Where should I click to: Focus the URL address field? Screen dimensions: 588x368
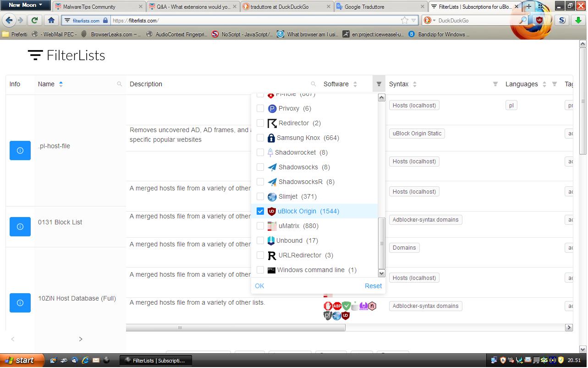pyautogui.click(x=254, y=20)
